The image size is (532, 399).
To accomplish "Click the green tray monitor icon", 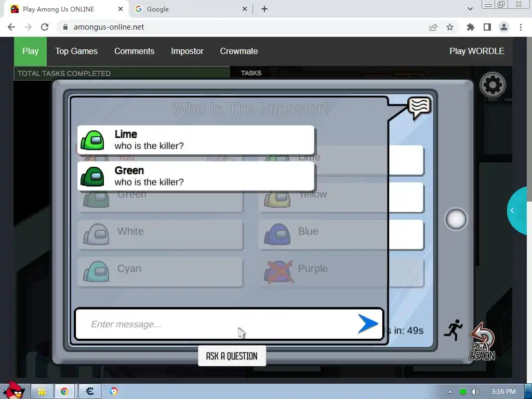I will tap(463, 392).
